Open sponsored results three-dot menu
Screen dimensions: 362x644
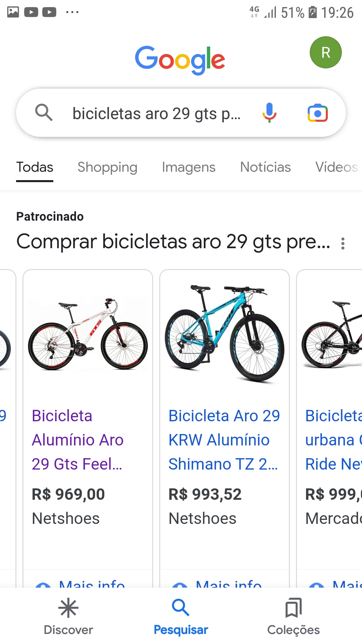pyautogui.click(x=343, y=243)
